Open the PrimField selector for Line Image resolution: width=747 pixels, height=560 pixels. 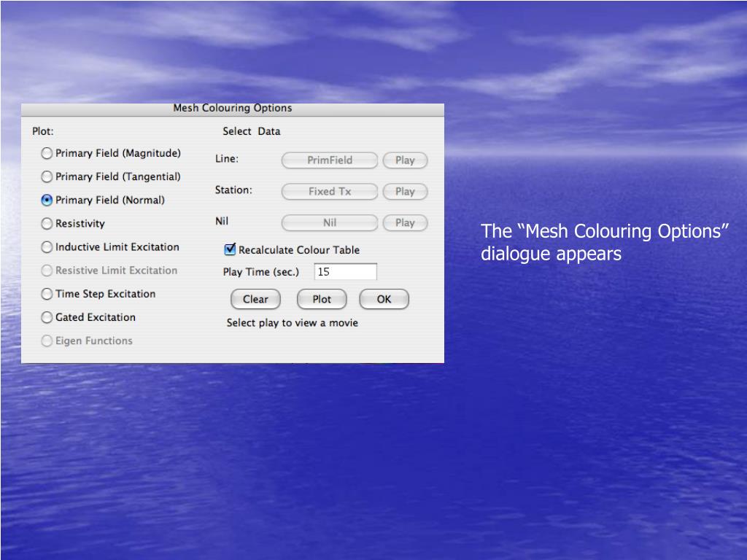330,160
